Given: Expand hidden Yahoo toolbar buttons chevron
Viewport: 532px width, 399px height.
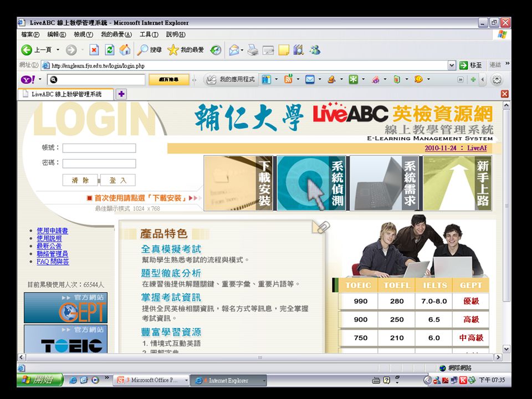Looking at the screenshot, I should point(461,79).
